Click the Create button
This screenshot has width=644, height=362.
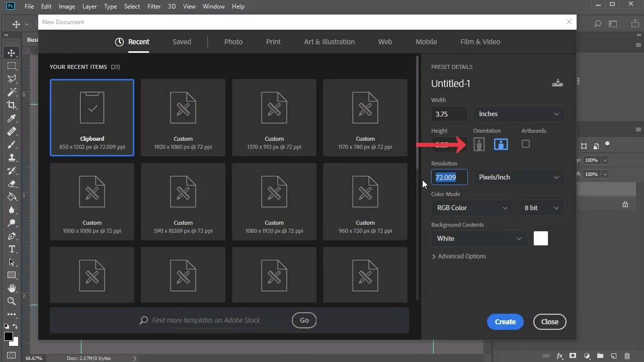click(x=505, y=322)
